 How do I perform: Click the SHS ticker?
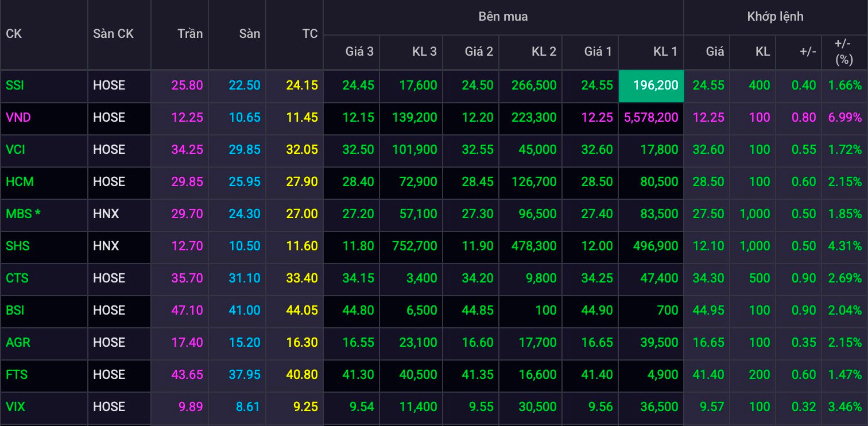pyautogui.click(x=18, y=246)
